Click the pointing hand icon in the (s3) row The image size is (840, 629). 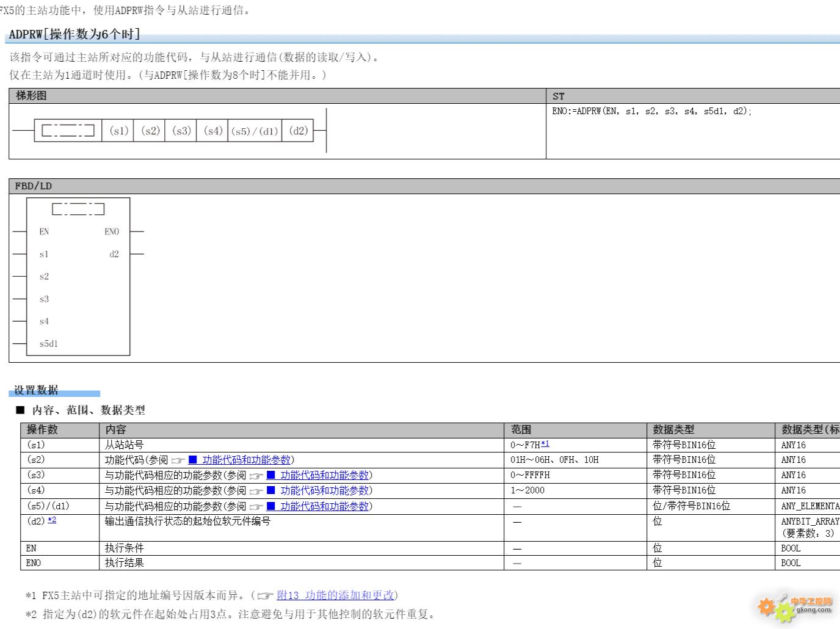256,476
